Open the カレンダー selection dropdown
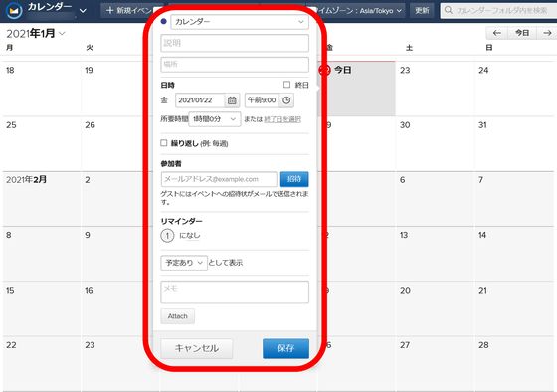Image resolution: width=557 pixels, height=392 pixels. point(240,22)
